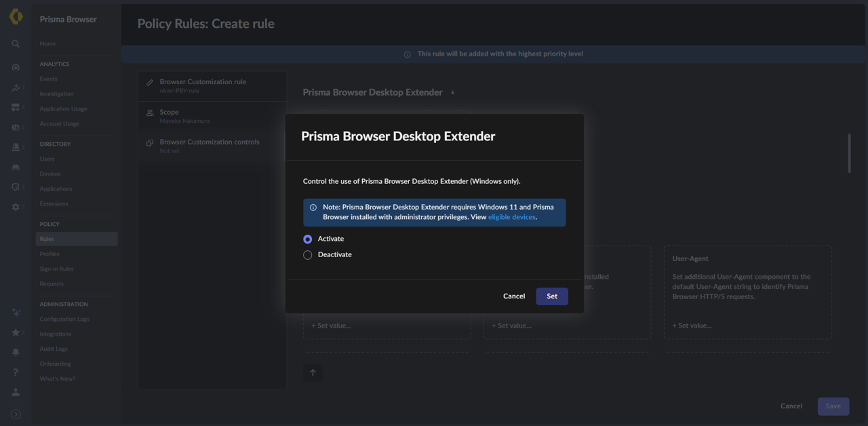Select the Activate radio option
Image resolution: width=868 pixels, height=426 pixels.
308,239
